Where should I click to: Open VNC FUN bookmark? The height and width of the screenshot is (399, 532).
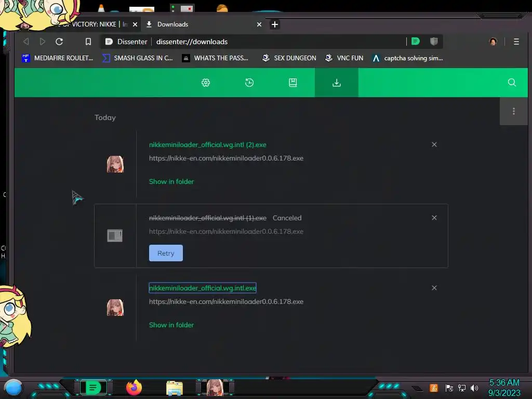(344, 58)
